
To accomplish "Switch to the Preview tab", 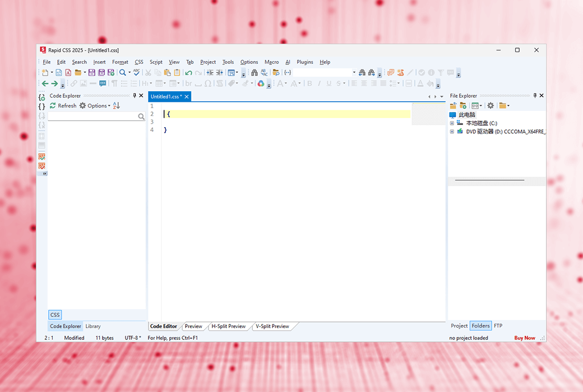I will pos(193,326).
